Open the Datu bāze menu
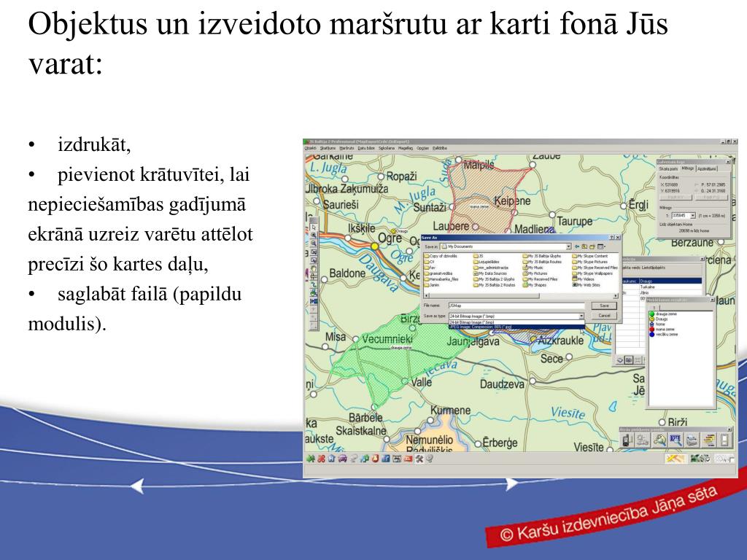Image resolution: width=747 pixels, height=560 pixels. pyautogui.click(x=366, y=148)
